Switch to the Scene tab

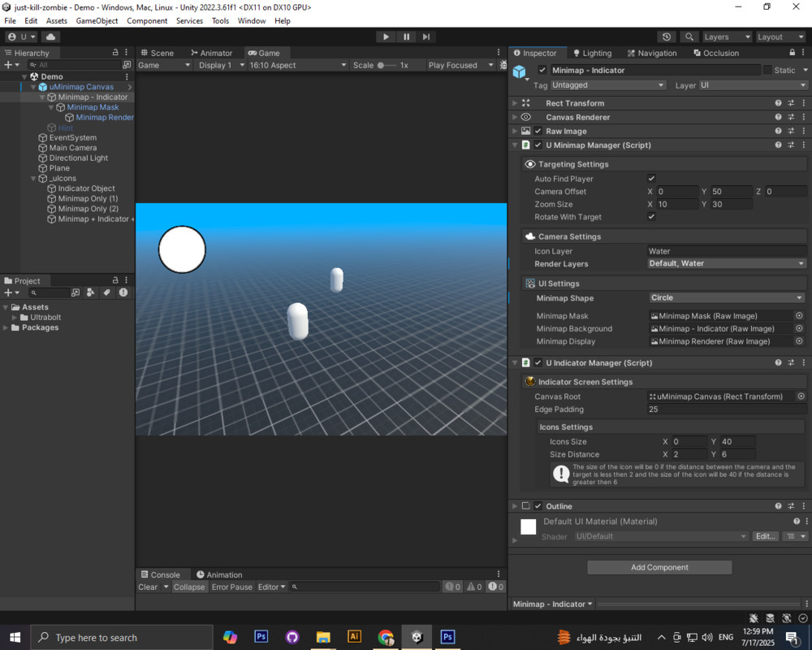157,52
